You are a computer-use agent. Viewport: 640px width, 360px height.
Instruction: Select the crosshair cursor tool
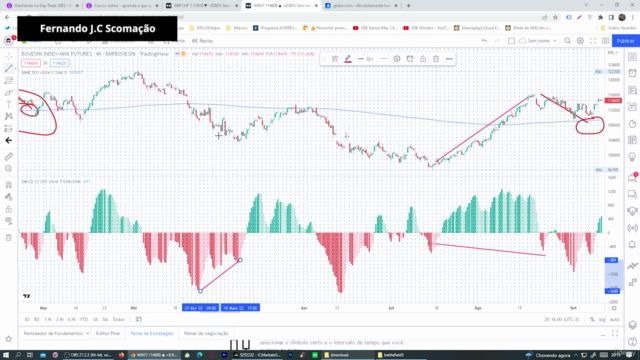(9, 56)
